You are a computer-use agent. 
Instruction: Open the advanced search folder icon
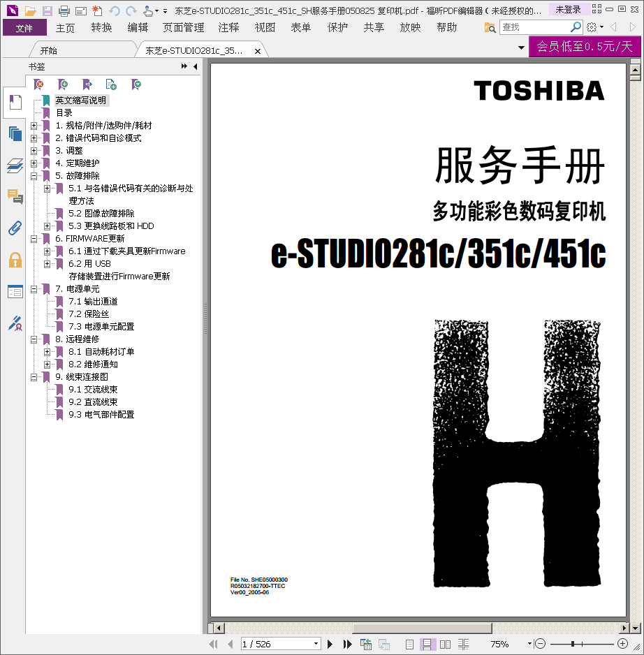coord(490,27)
